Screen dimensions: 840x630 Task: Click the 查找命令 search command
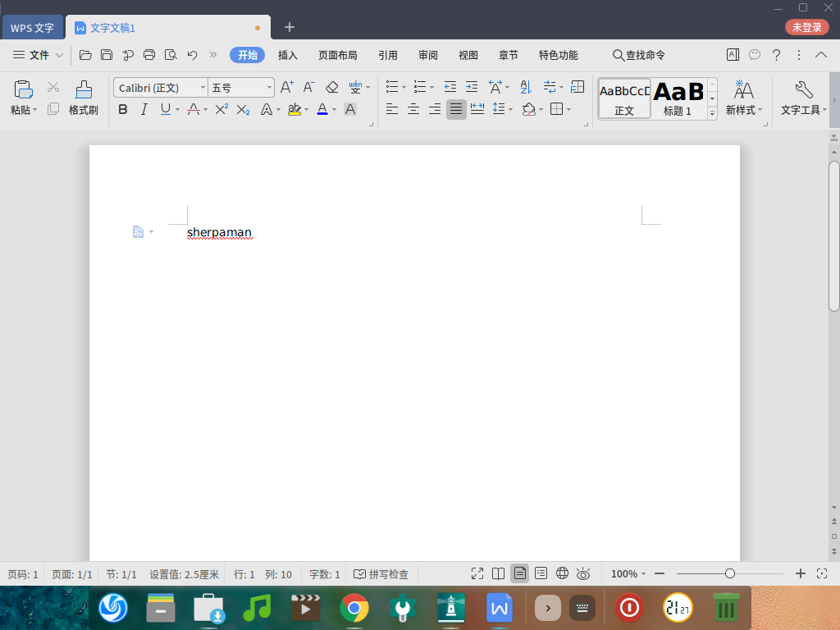[x=638, y=55]
